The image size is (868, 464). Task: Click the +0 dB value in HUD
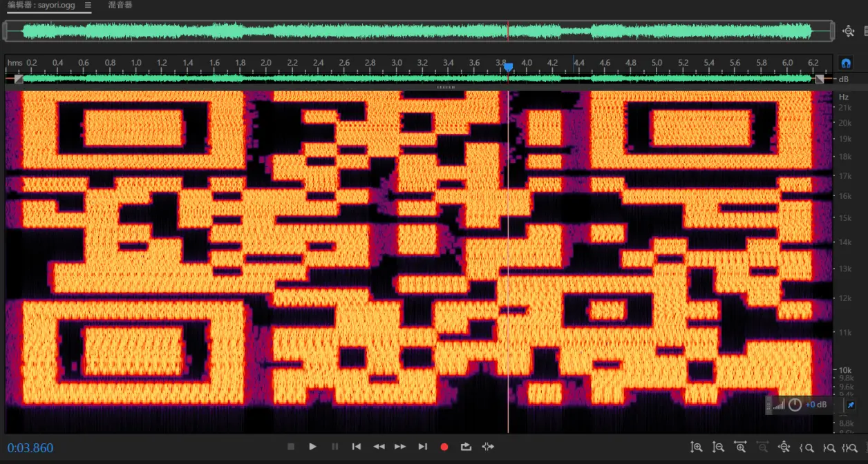[x=815, y=405]
